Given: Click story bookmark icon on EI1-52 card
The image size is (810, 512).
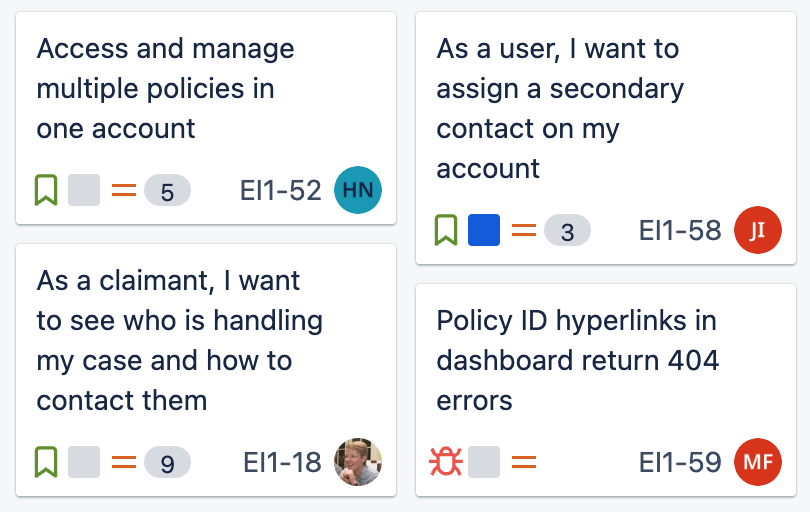Looking at the screenshot, I should tap(46, 190).
